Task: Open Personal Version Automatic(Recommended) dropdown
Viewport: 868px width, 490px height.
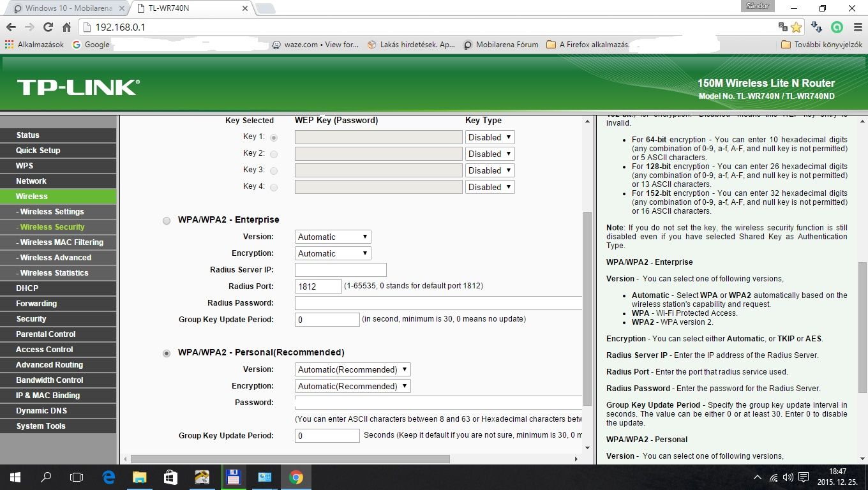Action: [352, 369]
